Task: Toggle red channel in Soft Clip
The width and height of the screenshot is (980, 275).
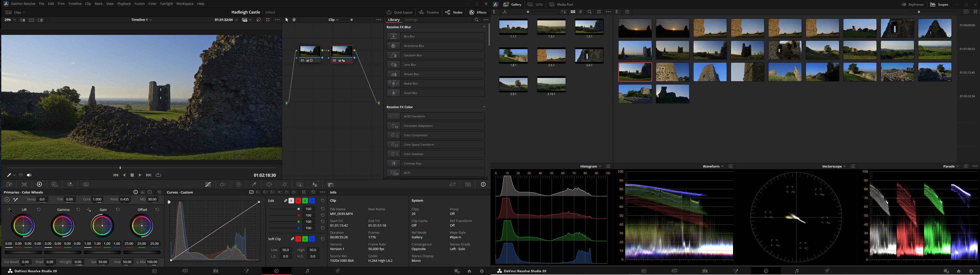Action: click(x=298, y=239)
